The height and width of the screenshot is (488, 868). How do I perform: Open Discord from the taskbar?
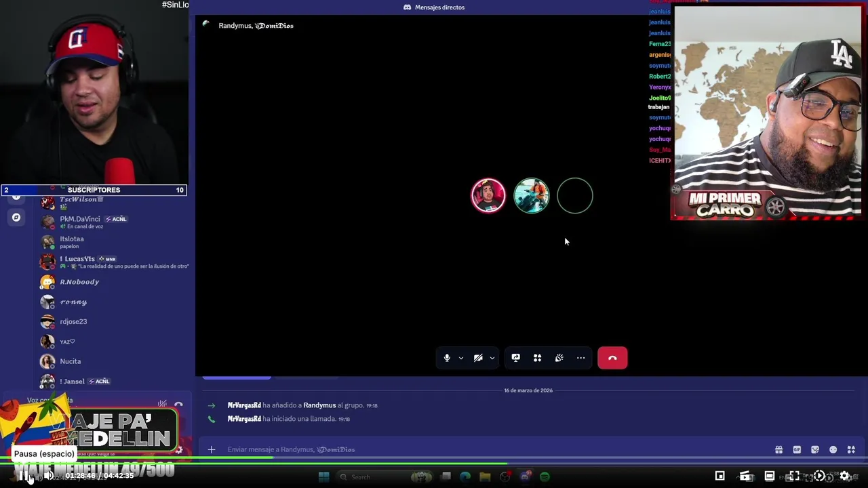point(525,477)
